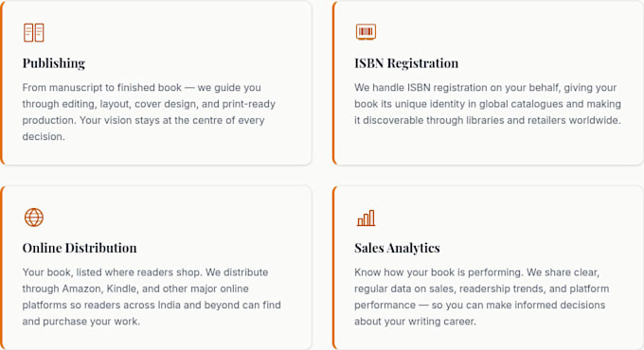Click the paragraph starting 'Your book, listed where readers shop'
The width and height of the screenshot is (644, 350).
click(152, 297)
